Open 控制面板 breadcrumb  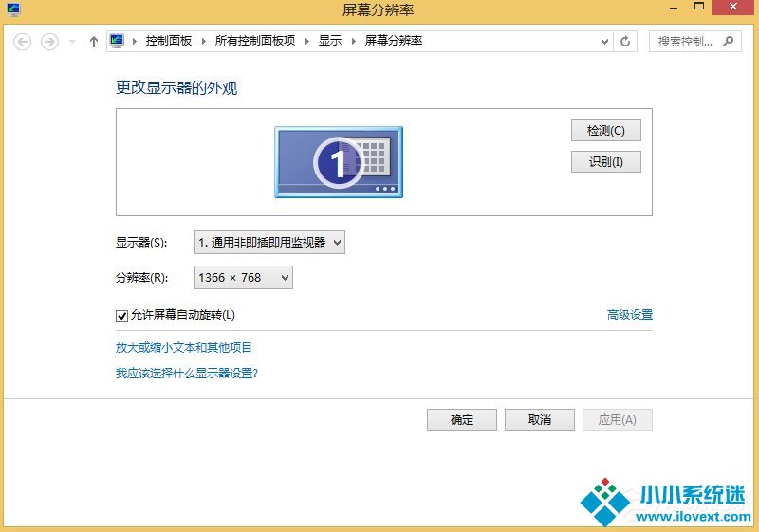(x=169, y=41)
